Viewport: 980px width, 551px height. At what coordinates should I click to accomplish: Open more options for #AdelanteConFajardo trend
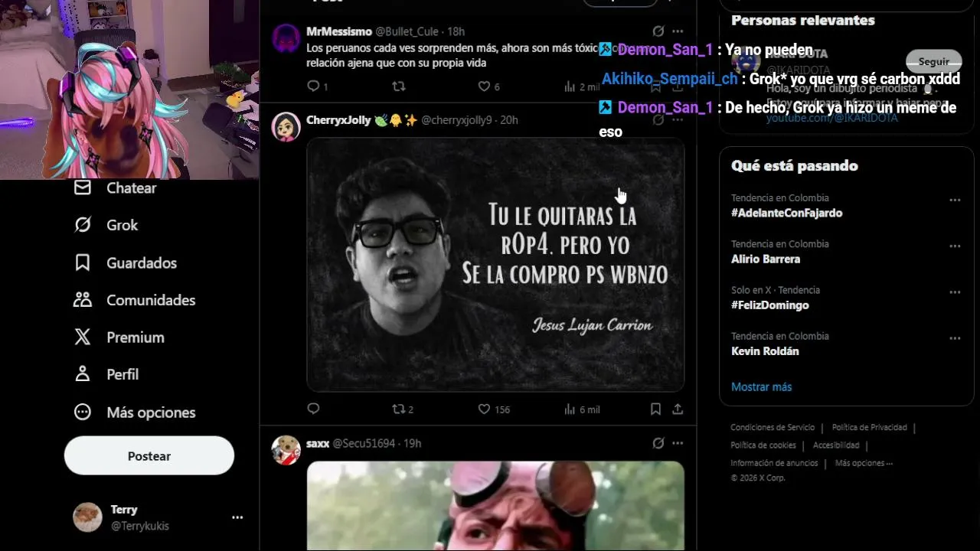(x=955, y=200)
